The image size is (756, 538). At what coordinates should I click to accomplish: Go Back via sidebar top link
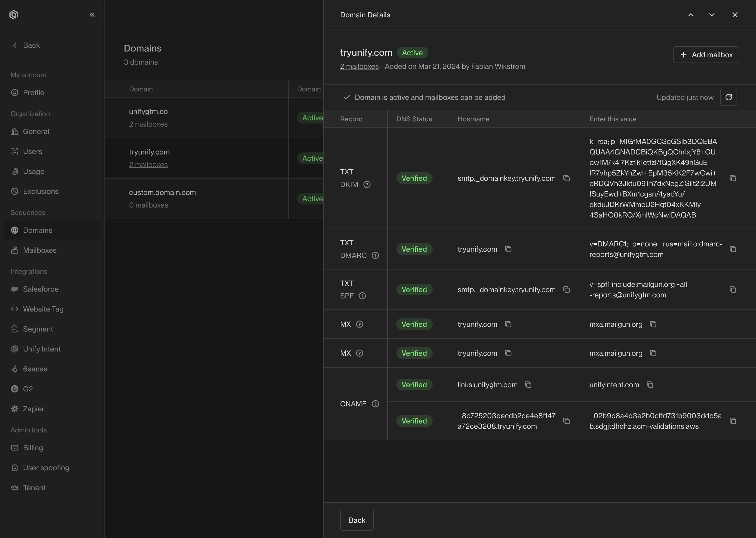click(x=26, y=45)
